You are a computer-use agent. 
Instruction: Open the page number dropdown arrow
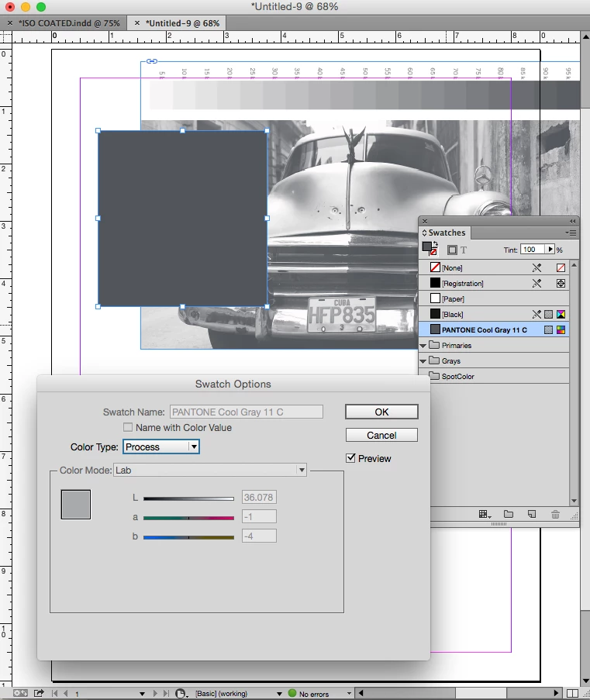142,694
